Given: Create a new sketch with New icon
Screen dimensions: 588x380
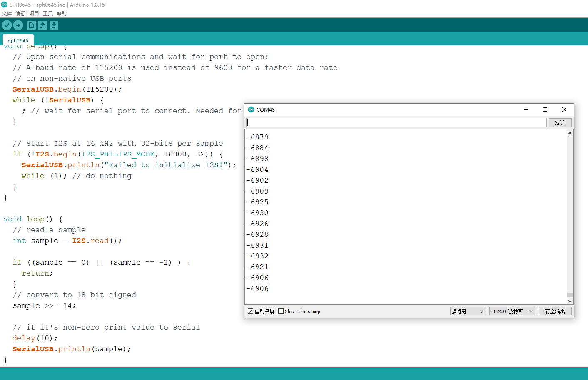Looking at the screenshot, I should (x=31, y=25).
